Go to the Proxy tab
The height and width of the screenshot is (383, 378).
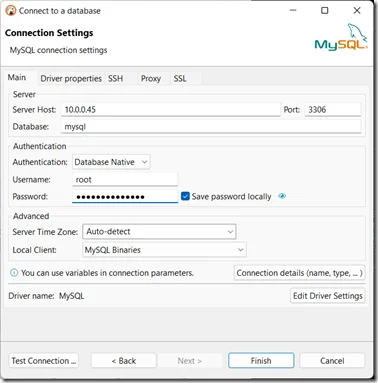click(151, 79)
